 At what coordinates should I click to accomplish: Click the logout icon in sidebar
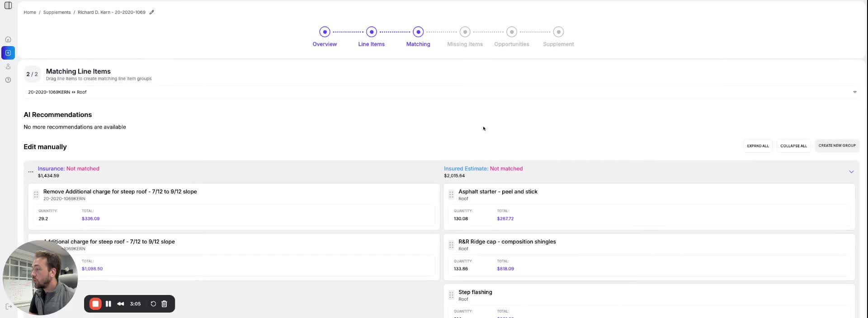coord(8,306)
